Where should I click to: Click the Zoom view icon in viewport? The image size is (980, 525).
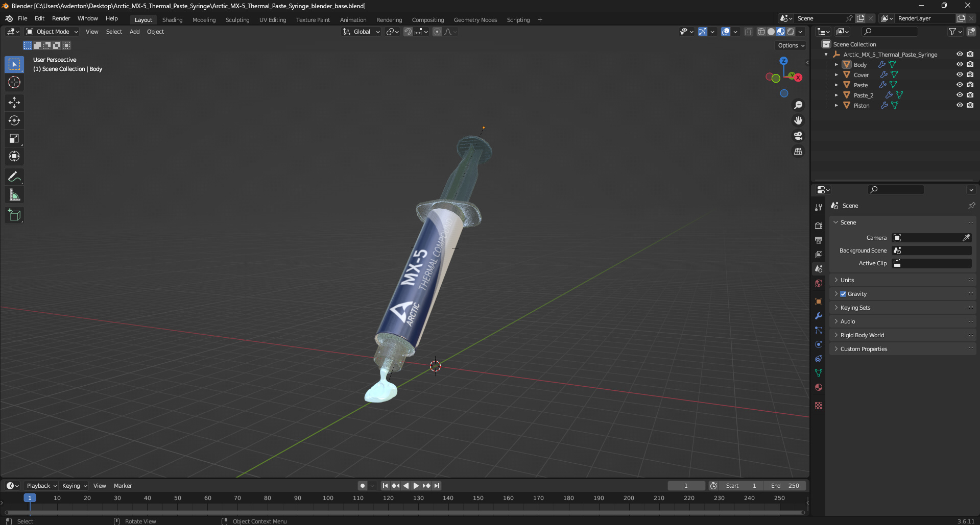[798, 105]
